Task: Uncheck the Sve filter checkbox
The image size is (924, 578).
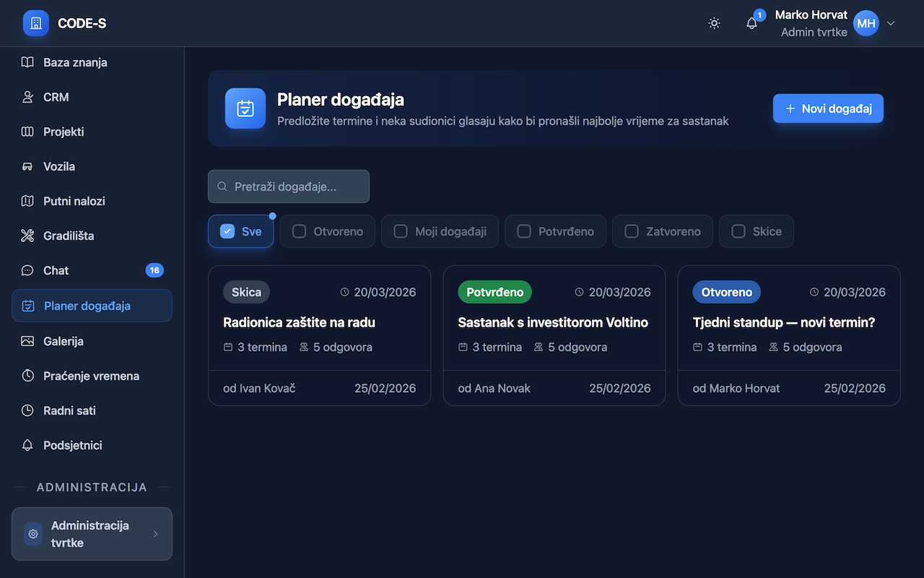Action: coord(227,232)
